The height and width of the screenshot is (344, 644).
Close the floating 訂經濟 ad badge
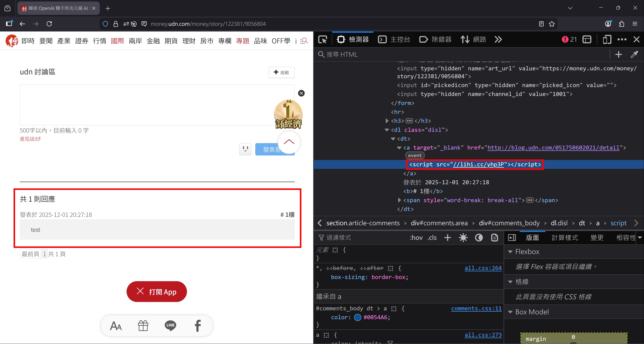click(301, 93)
